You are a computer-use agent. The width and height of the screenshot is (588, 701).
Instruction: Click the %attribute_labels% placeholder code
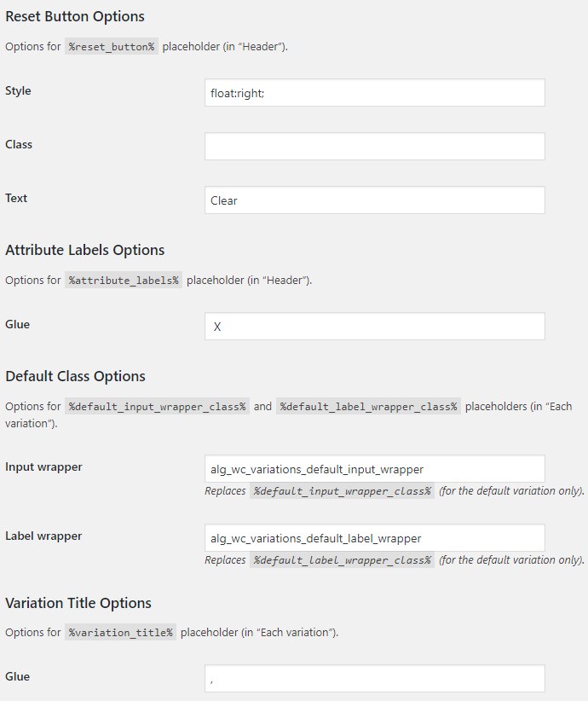click(x=124, y=280)
